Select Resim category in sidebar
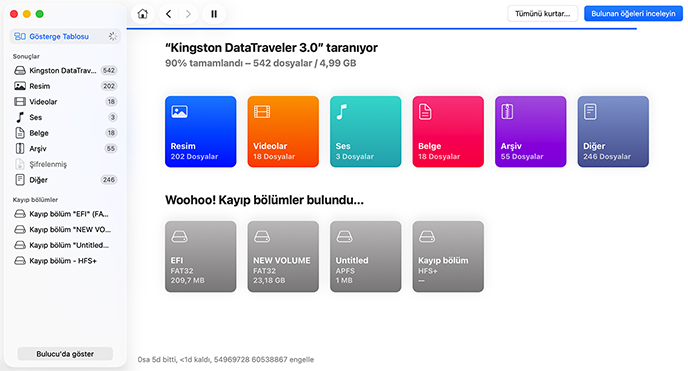This screenshot has width=688, height=371. 65,86
